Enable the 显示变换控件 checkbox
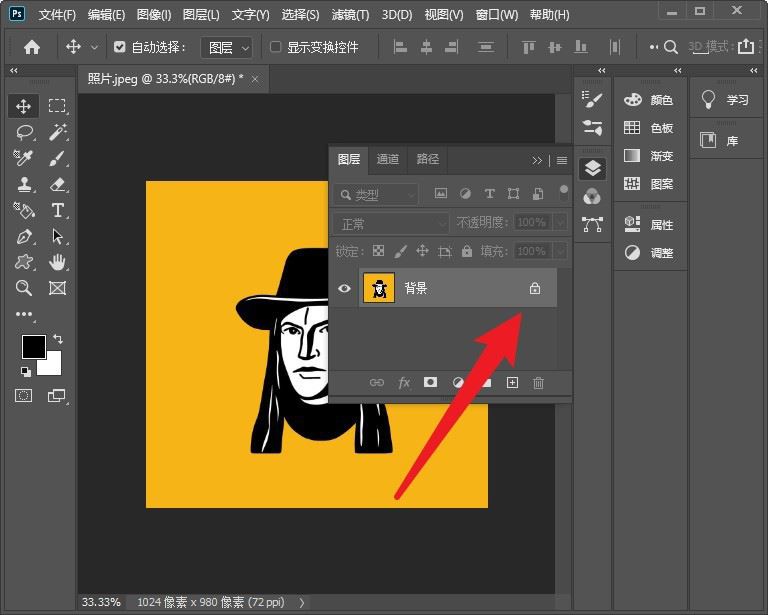The width and height of the screenshot is (768, 615). pos(276,47)
